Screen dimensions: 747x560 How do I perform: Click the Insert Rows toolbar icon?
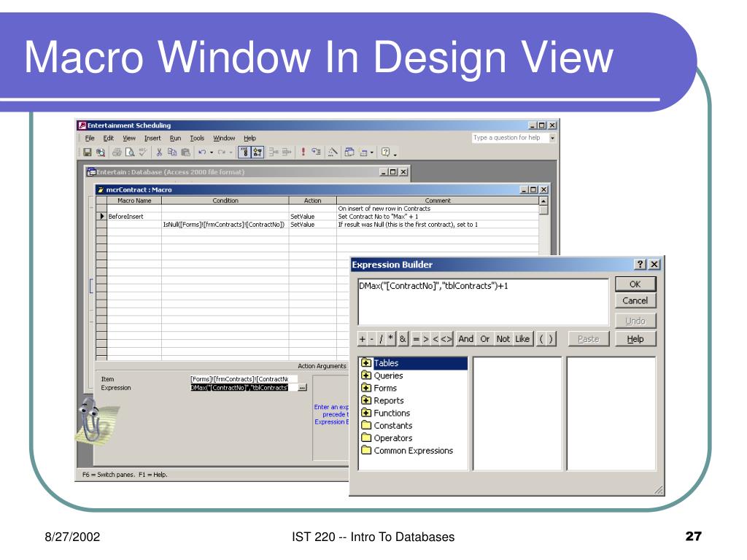point(274,152)
